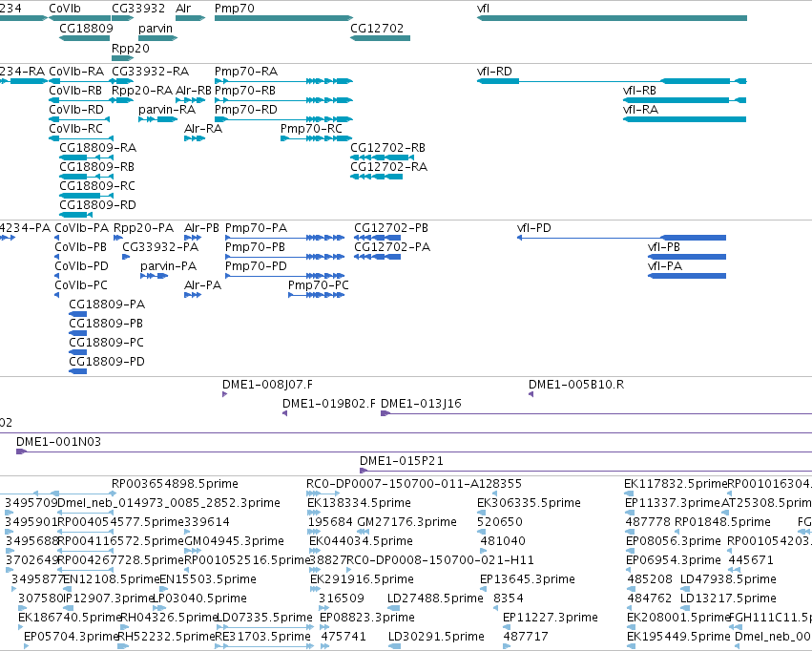Click EST EK306335.5prime
The width and height of the screenshot is (812, 651).
[x=481, y=513]
